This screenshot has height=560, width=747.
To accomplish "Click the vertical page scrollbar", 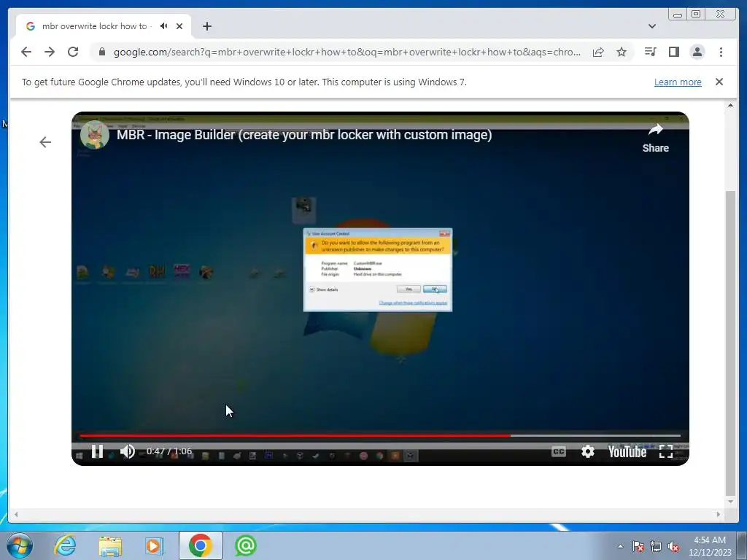I will pos(730,343).
